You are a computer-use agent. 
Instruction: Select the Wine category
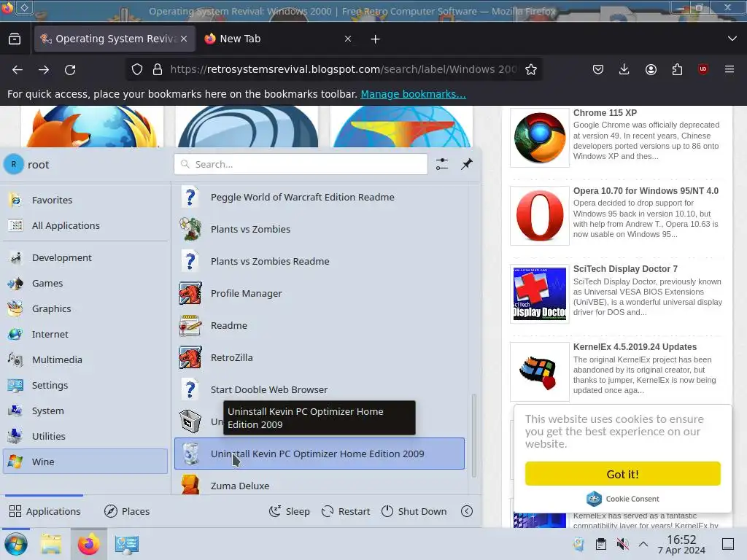86,462
